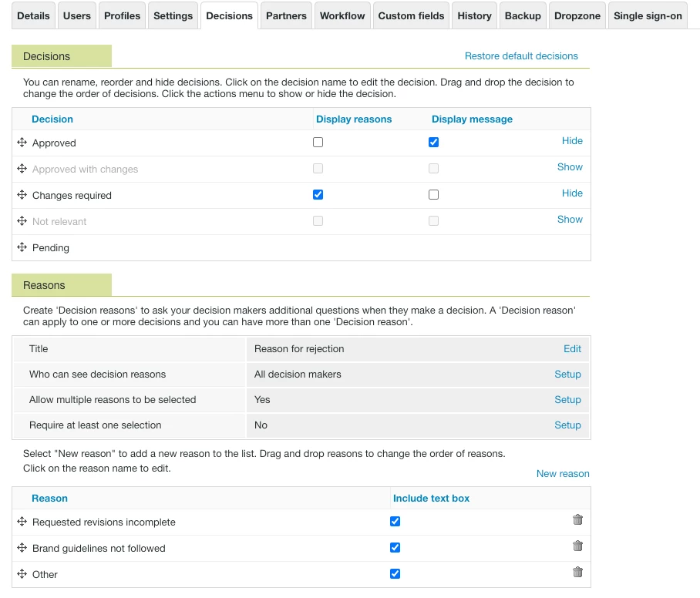
Task: Enable Display reasons for Approved decision
Action: 318,143
